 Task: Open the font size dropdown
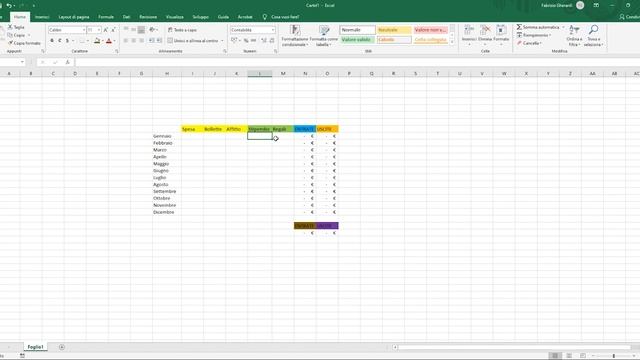(x=99, y=30)
